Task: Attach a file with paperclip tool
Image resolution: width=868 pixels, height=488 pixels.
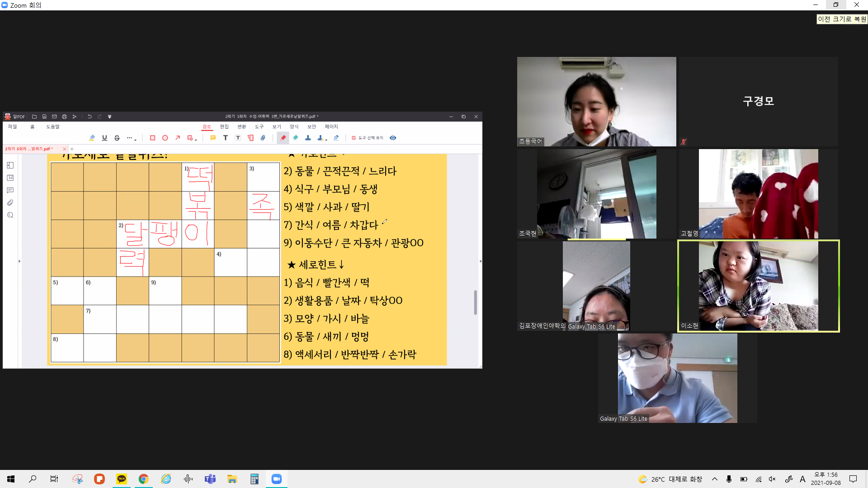Action: coord(263,138)
